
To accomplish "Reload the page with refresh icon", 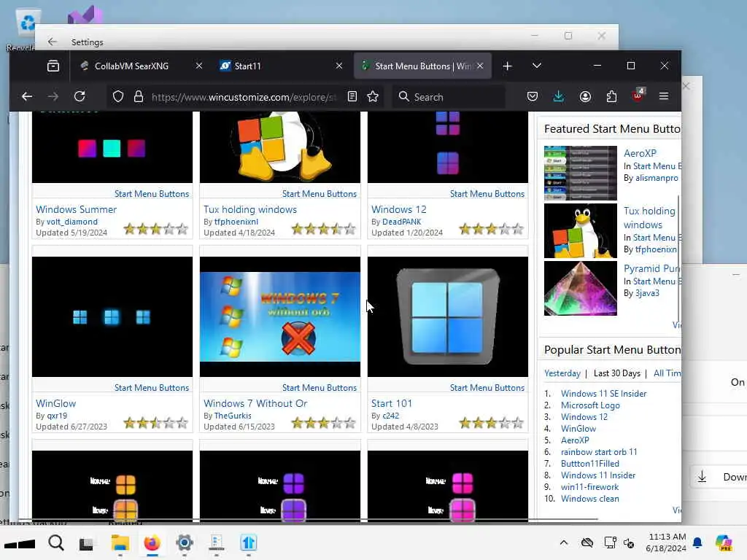I will [80, 97].
